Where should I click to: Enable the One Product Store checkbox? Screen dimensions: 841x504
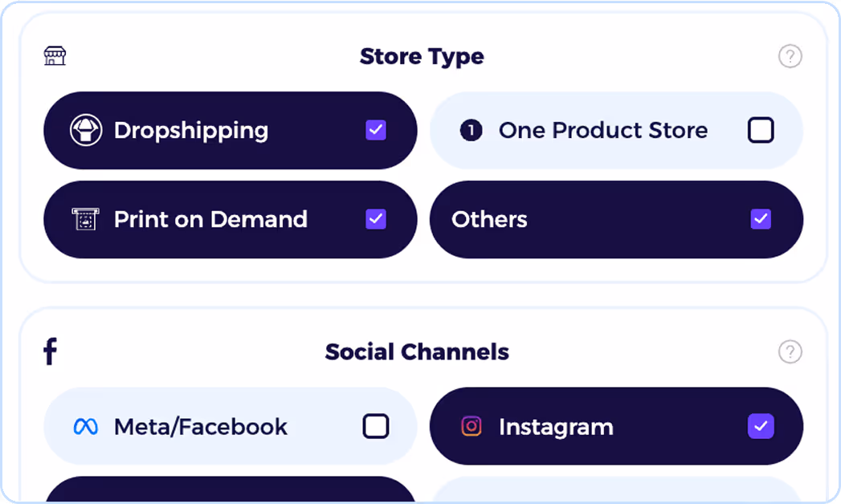(761, 130)
